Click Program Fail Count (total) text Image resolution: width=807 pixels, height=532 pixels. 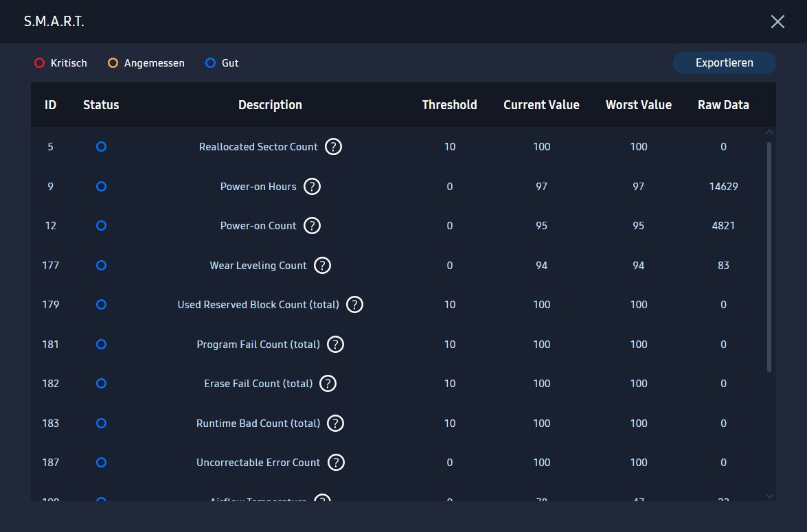point(258,344)
